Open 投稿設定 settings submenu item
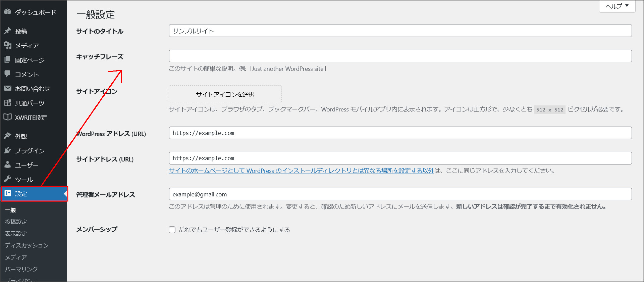 (16, 222)
